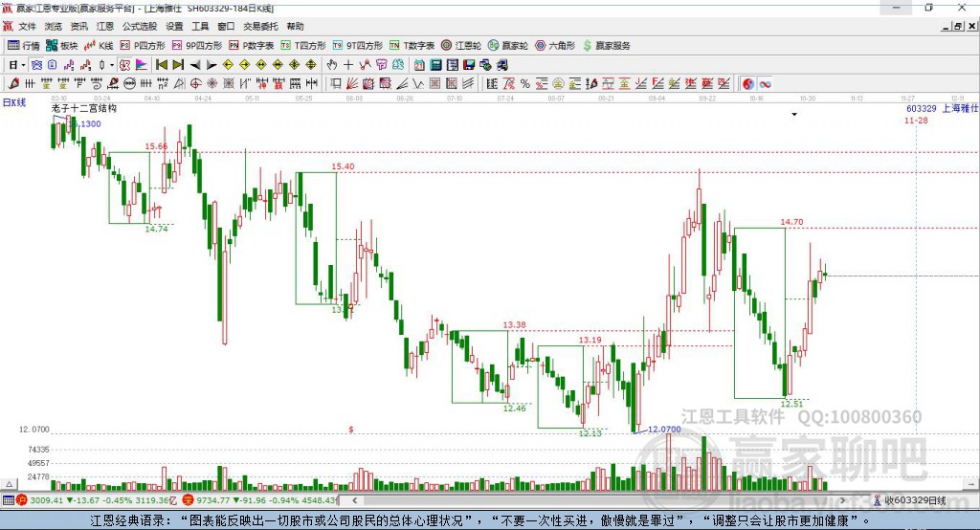
Task: Open the 交易委托 menu
Action: point(260,26)
